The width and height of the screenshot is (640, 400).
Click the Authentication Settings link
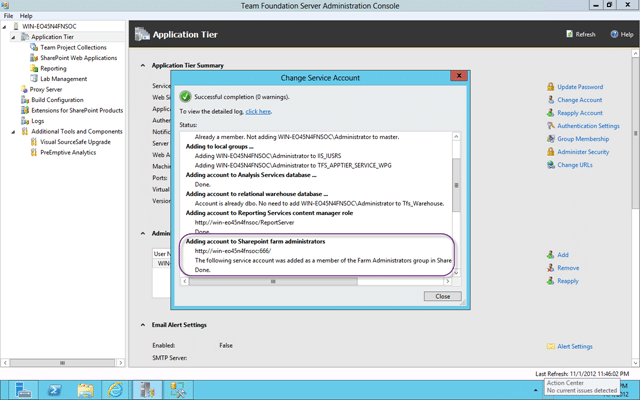(x=588, y=126)
